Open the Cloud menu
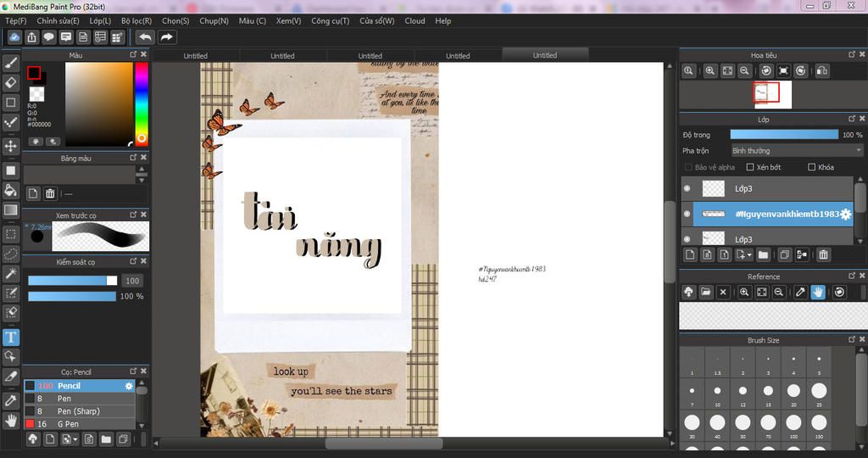The width and height of the screenshot is (868, 458). 415,20
